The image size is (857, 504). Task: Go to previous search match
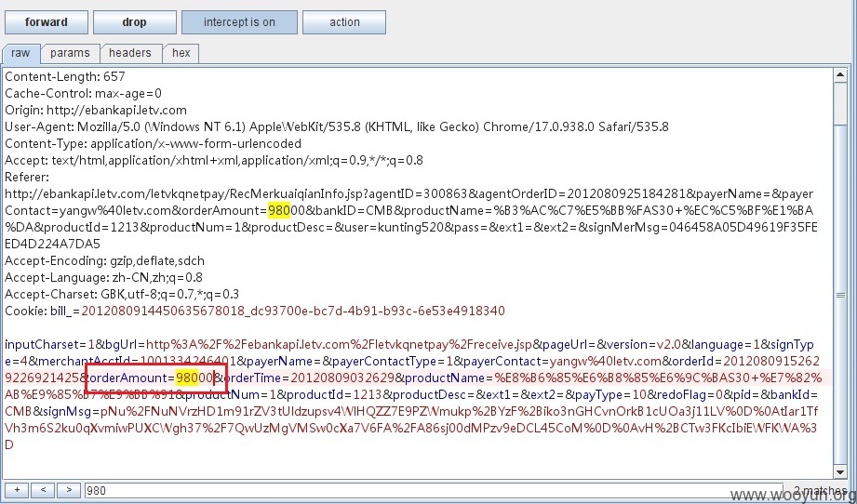(x=43, y=490)
